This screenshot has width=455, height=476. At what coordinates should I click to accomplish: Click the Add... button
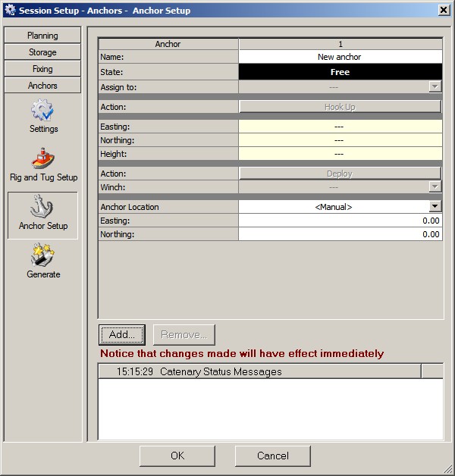[121, 334]
